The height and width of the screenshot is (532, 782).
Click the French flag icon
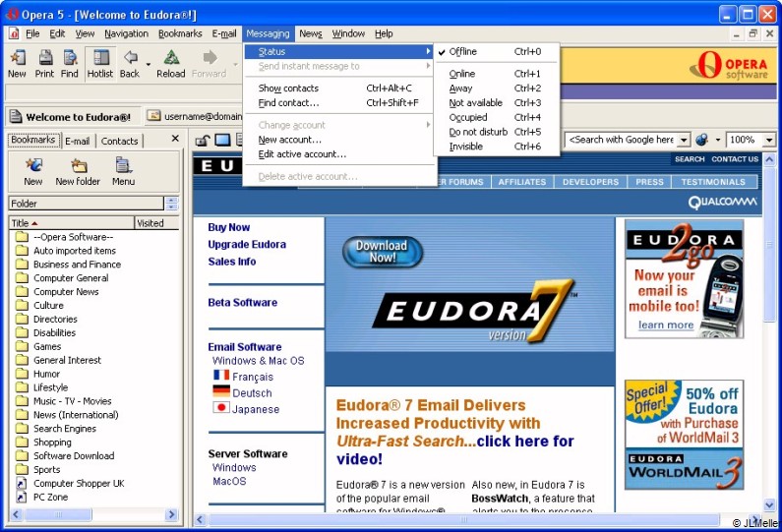point(221,375)
